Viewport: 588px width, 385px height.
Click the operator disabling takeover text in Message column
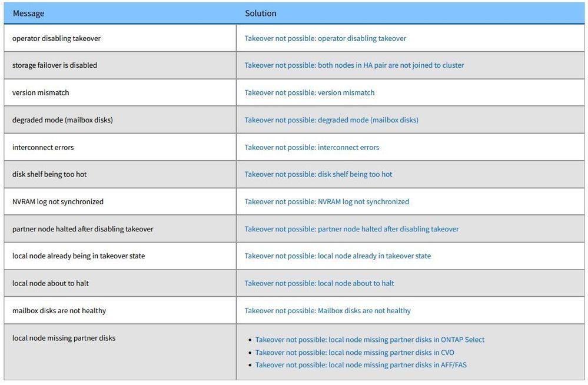tap(57, 38)
